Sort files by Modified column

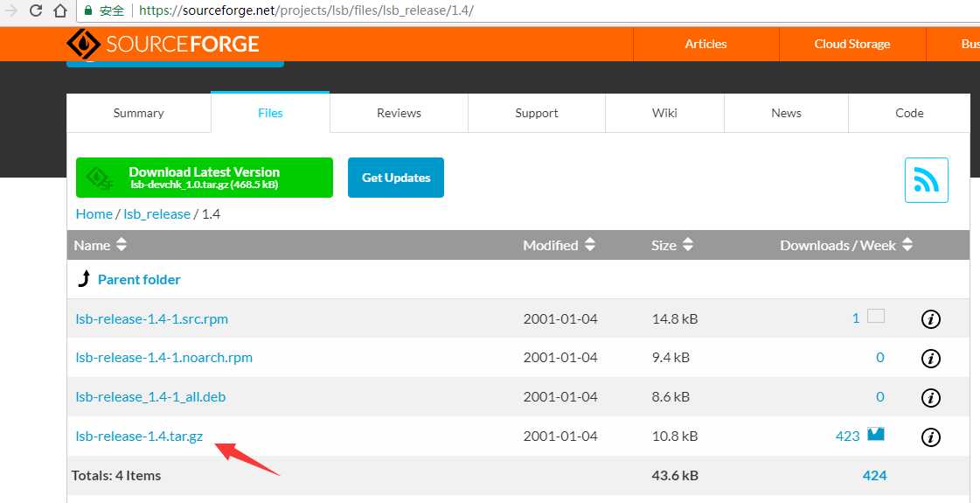click(x=559, y=245)
